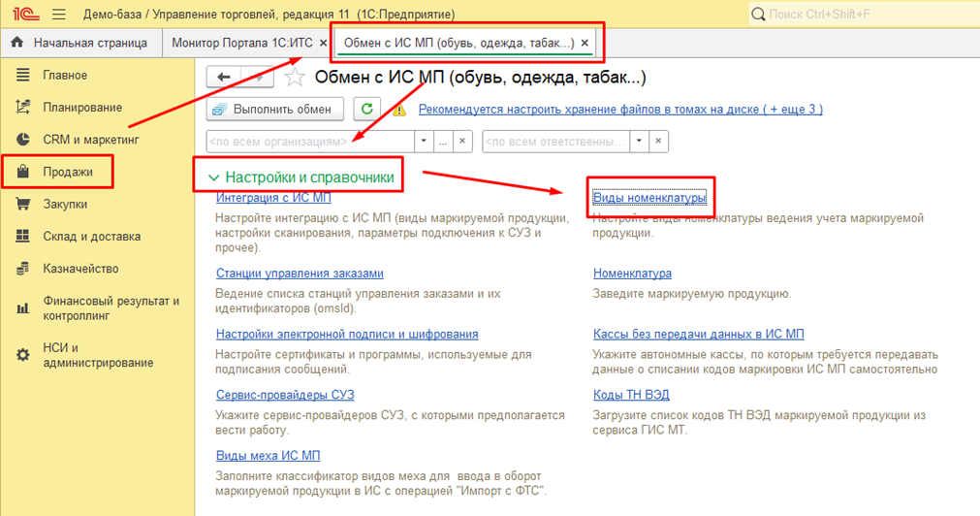
Task: Add page to favorites with star icon
Action: pos(295,77)
